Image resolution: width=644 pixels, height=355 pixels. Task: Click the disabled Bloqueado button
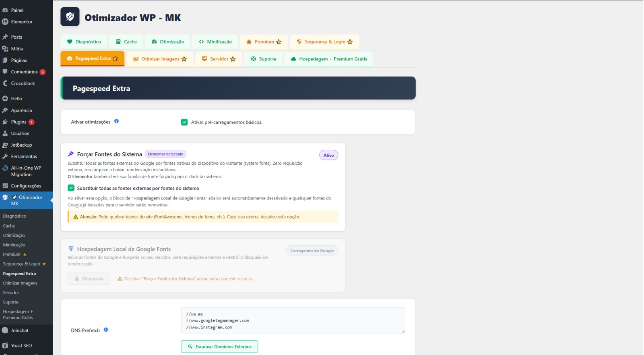pyautogui.click(x=89, y=279)
